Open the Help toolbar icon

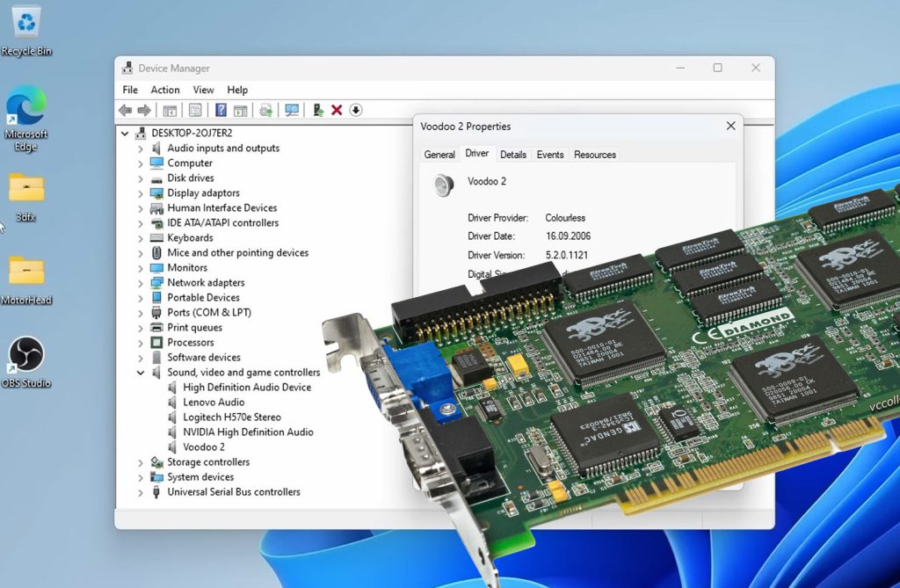[221, 109]
